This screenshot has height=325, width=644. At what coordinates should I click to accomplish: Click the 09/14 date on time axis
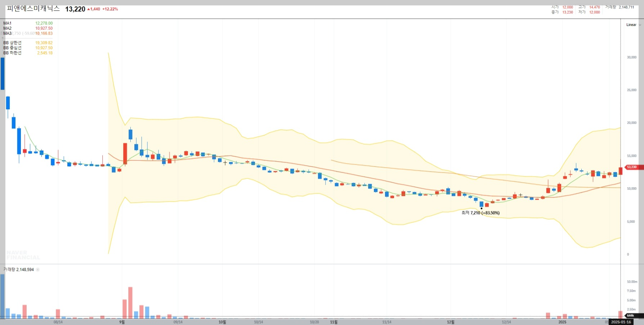(178, 322)
